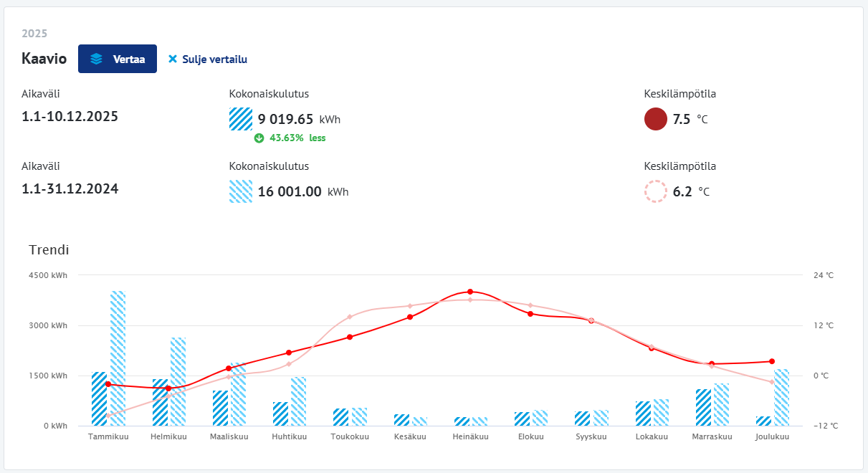Screen dimensions: 868x473
Task: Close the comparison via Sulje vertailu
Action: tap(214, 59)
